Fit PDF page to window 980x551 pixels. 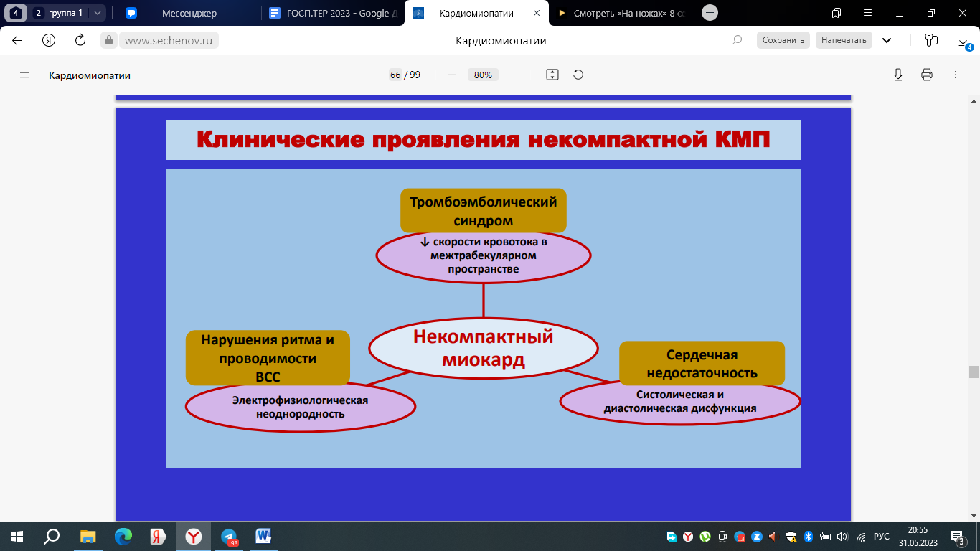point(552,75)
